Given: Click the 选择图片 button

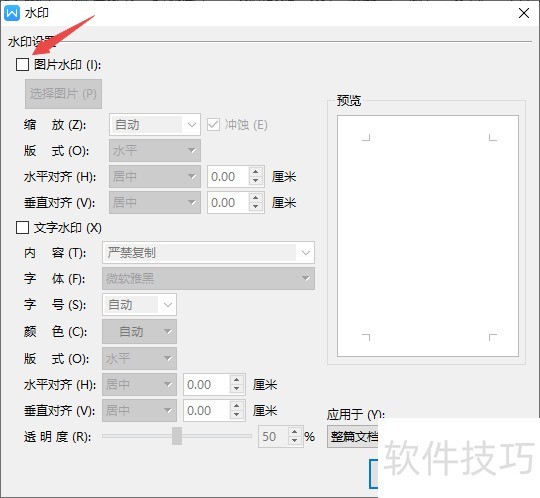Looking at the screenshot, I should (63, 94).
